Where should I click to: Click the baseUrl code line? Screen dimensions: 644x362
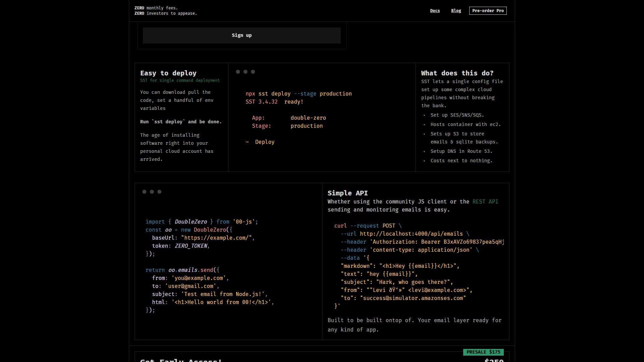tap(203, 238)
